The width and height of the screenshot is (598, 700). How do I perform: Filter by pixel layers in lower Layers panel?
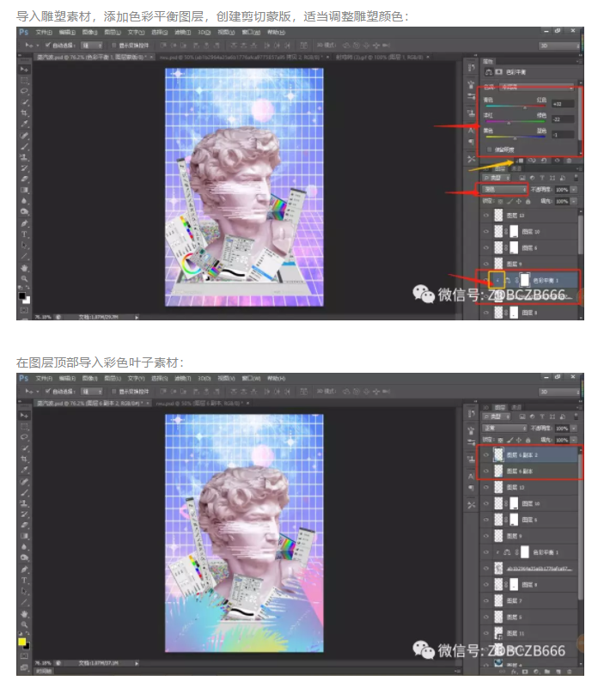click(522, 417)
